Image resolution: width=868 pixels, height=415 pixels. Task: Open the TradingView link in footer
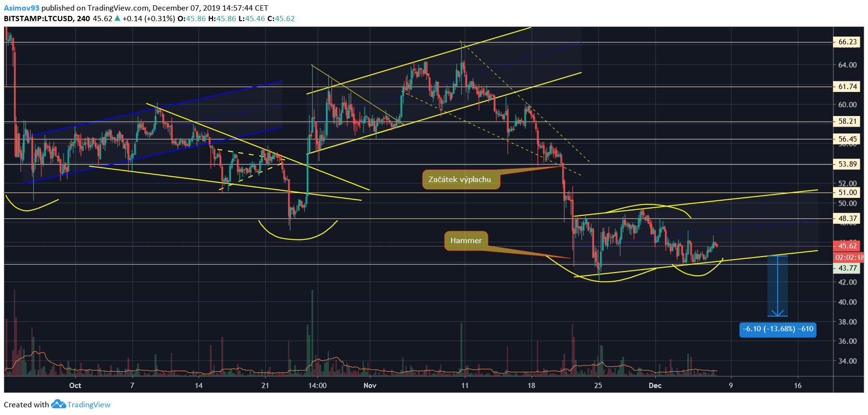(89, 404)
